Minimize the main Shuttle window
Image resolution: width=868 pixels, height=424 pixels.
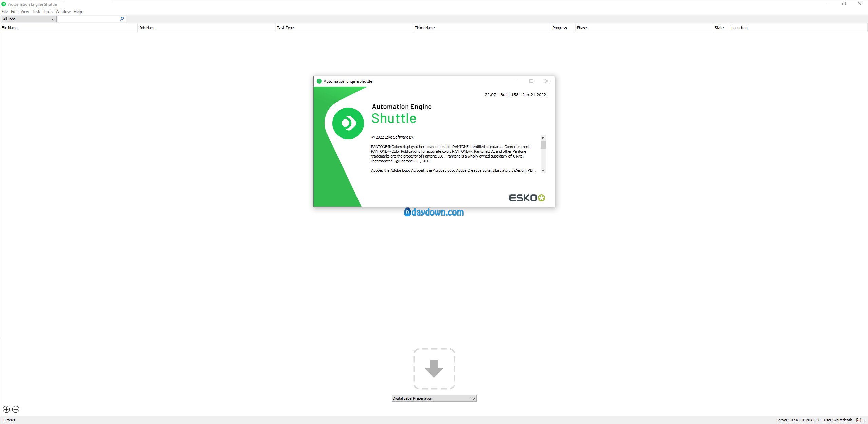[x=828, y=4]
